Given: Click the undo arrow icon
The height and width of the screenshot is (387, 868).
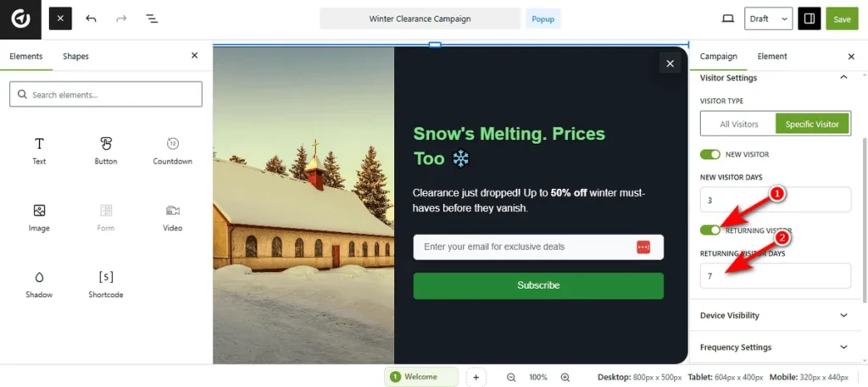Looking at the screenshot, I should coord(91,19).
